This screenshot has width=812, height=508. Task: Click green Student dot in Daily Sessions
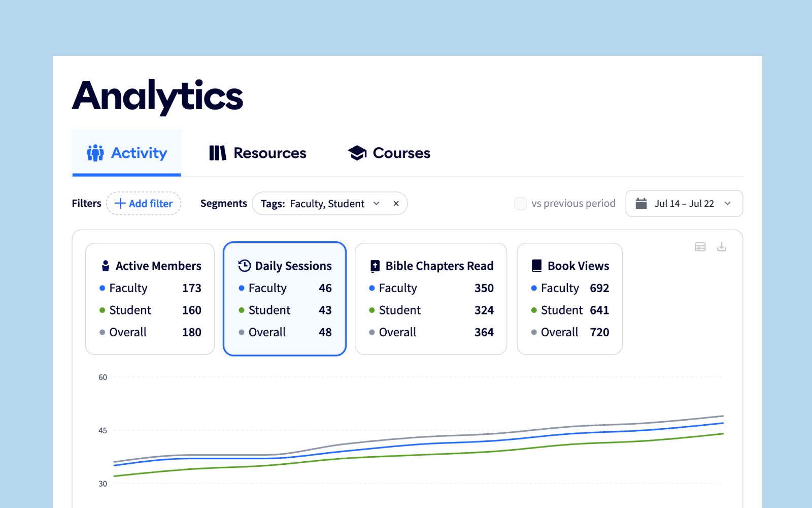coord(242,310)
